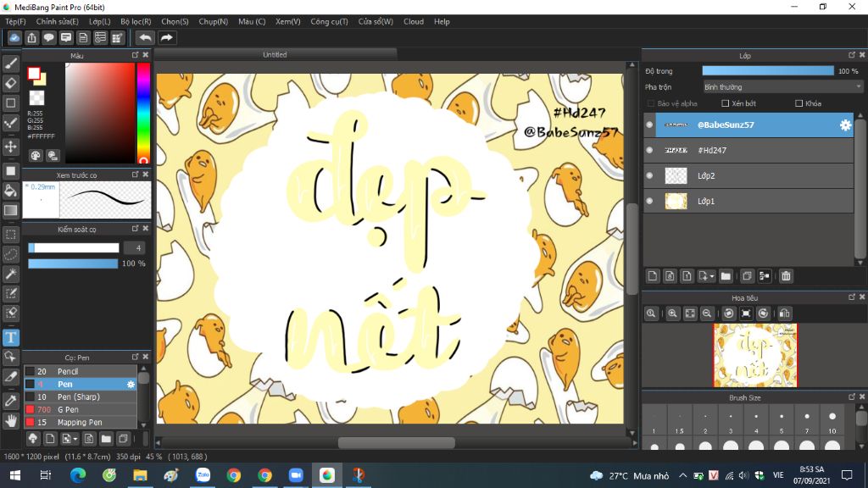Open Zalo from the taskbar
This screenshot has height=488, width=868.
click(203, 475)
